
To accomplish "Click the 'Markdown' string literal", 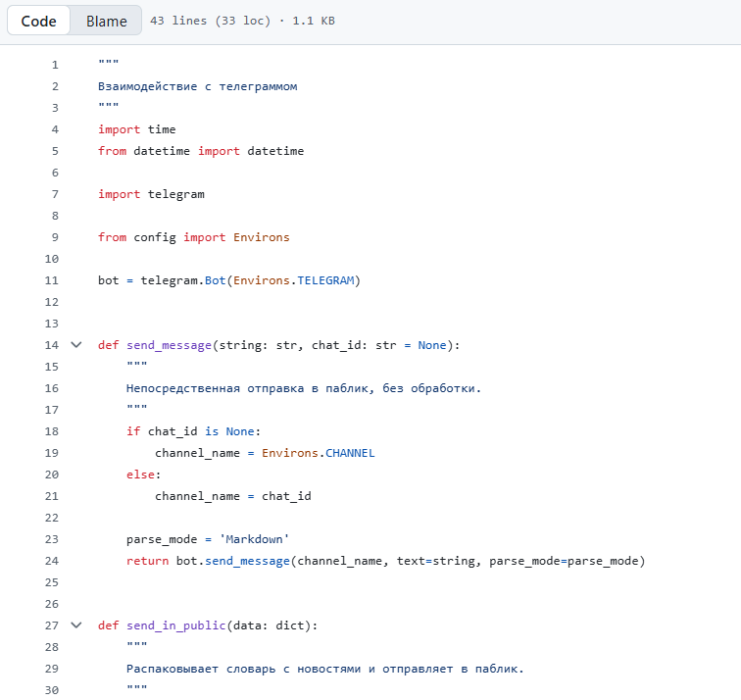I will 254,539.
